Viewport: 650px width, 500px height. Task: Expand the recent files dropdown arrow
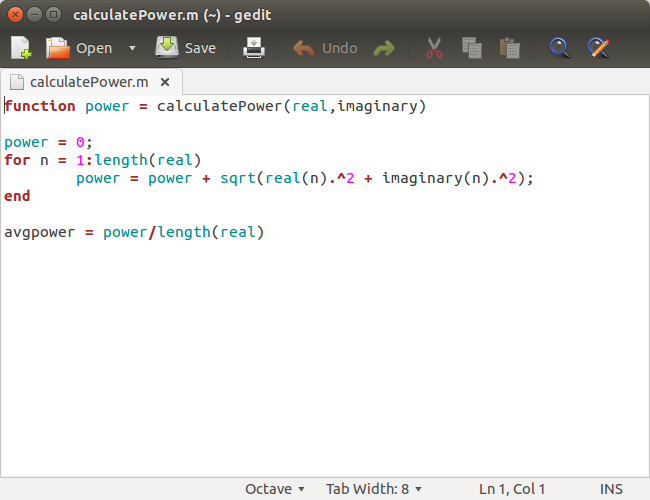coord(132,47)
